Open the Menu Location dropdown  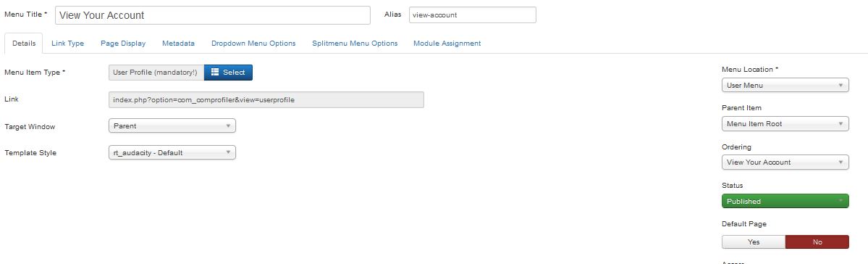pos(785,86)
